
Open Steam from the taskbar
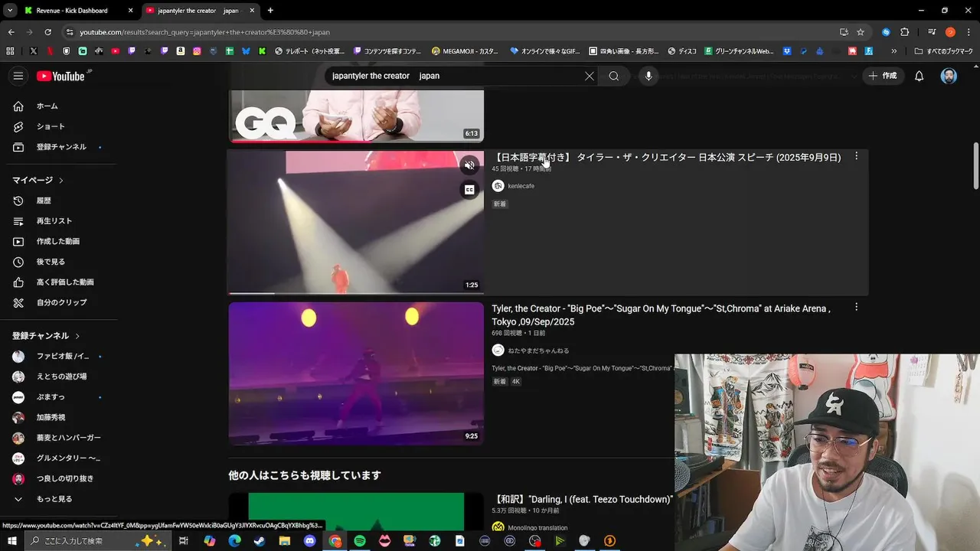pos(259,541)
